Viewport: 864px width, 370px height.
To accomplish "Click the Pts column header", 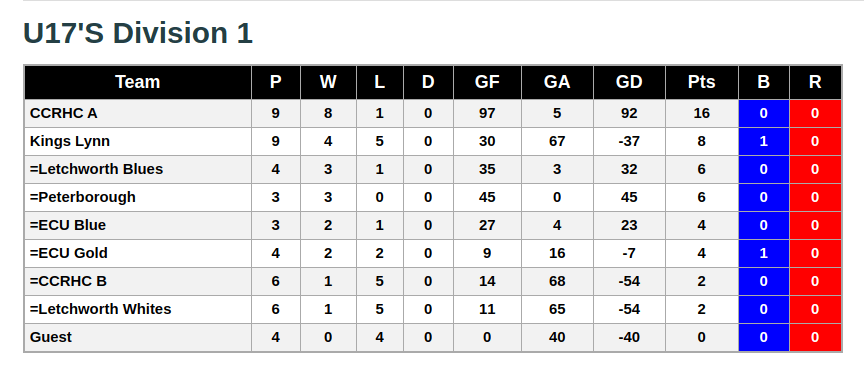I will [701, 82].
